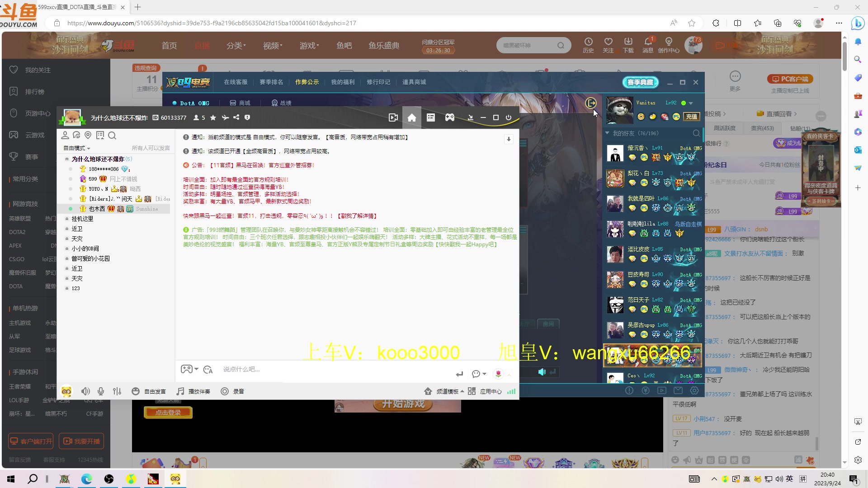Viewport: 868px width, 488px height.
Task: Select friend 我就是四叶 in friends list
Action: tap(654, 204)
